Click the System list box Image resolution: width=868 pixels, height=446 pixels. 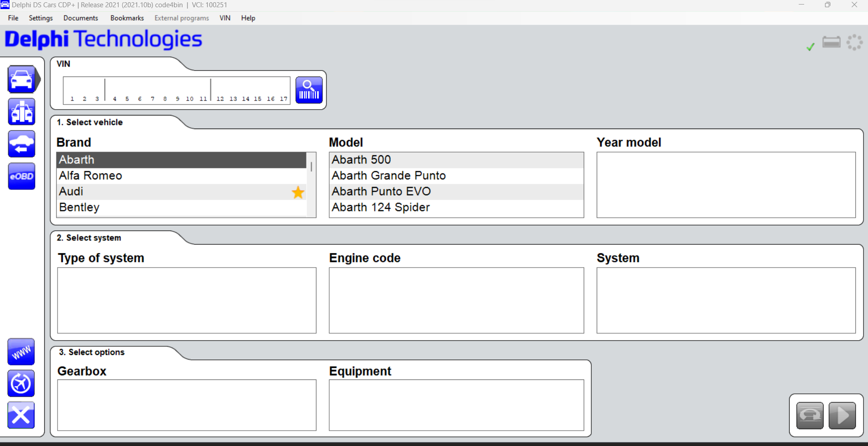[x=726, y=300]
